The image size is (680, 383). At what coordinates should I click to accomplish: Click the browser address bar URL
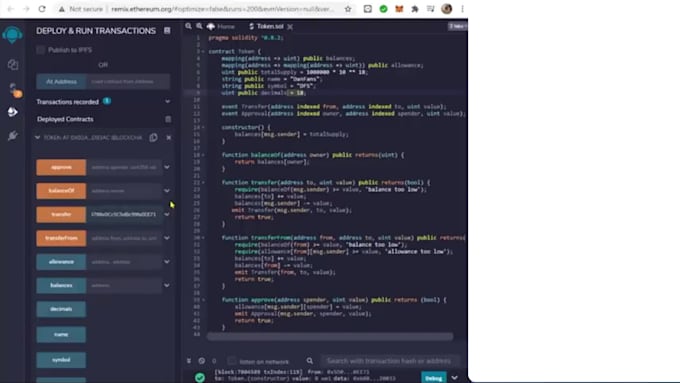(223, 9)
